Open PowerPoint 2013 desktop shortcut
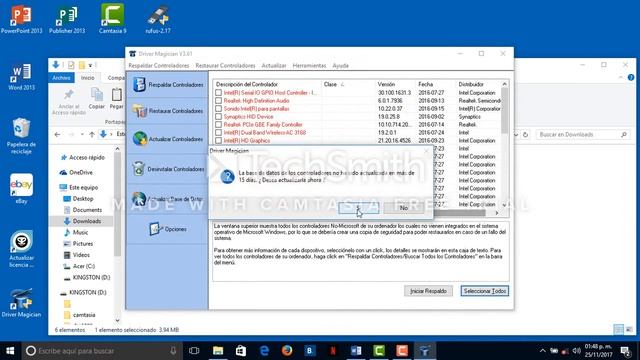Image resolution: width=640 pixels, height=360 pixels. click(21, 19)
